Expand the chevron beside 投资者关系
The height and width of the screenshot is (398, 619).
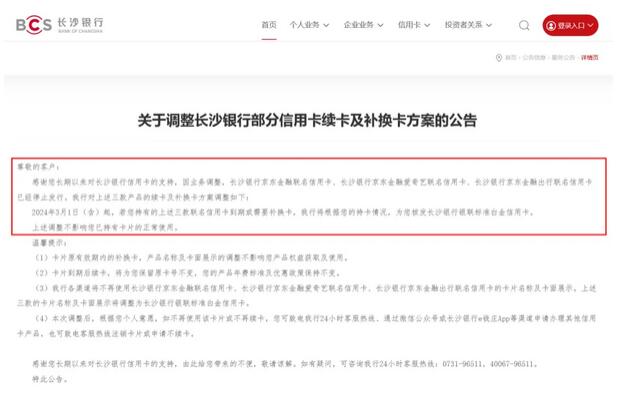(489, 25)
